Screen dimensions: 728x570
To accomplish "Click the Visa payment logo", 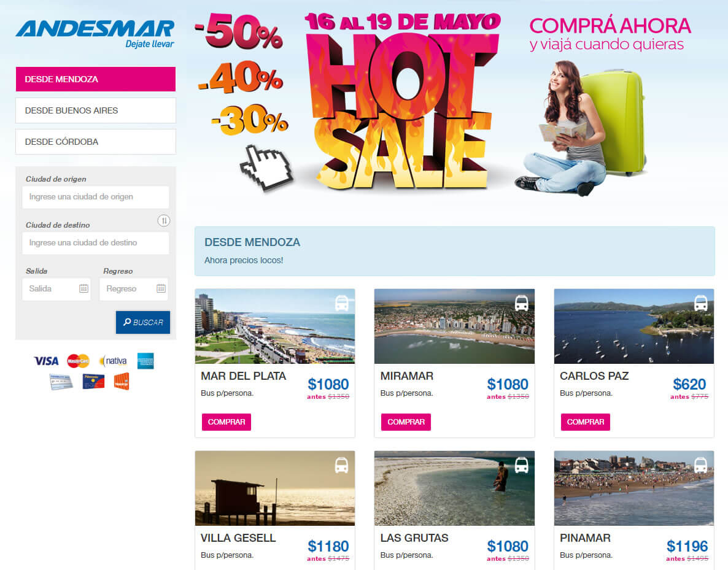I will pyautogui.click(x=47, y=361).
